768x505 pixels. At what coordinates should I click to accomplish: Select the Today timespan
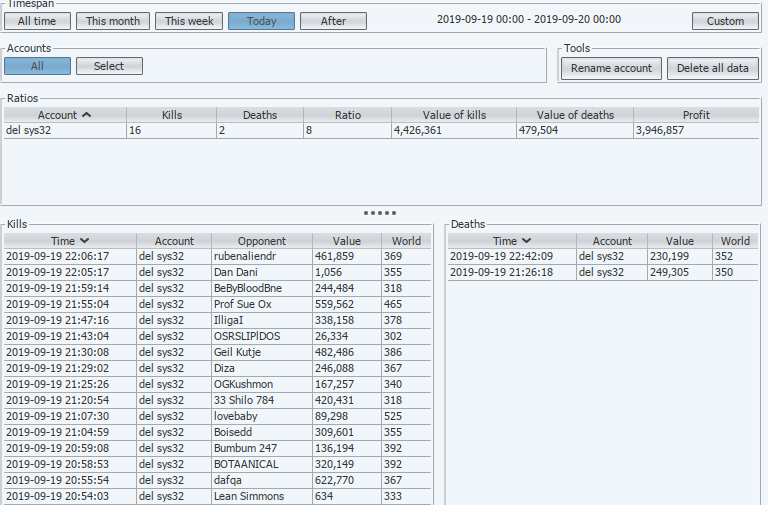tap(262, 21)
